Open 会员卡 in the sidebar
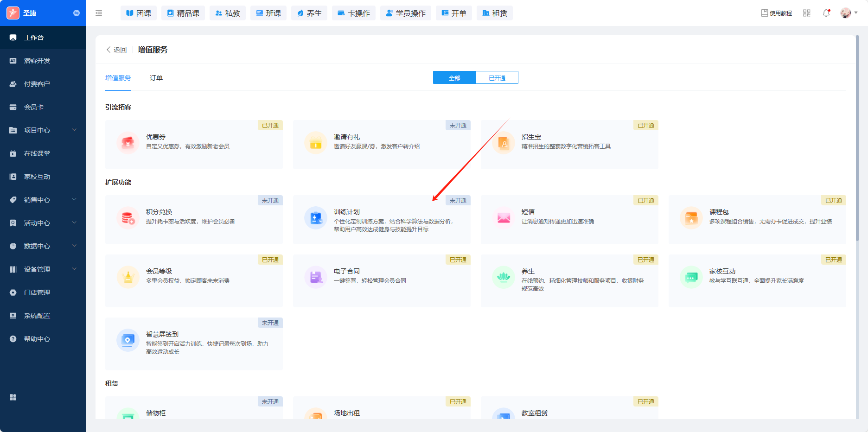The height and width of the screenshot is (432, 868). [x=34, y=107]
